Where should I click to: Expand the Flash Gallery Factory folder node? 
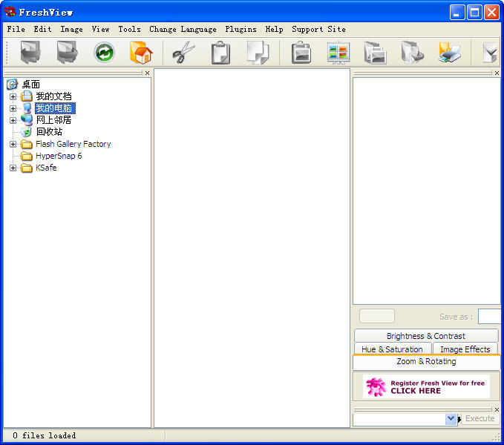[13, 144]
